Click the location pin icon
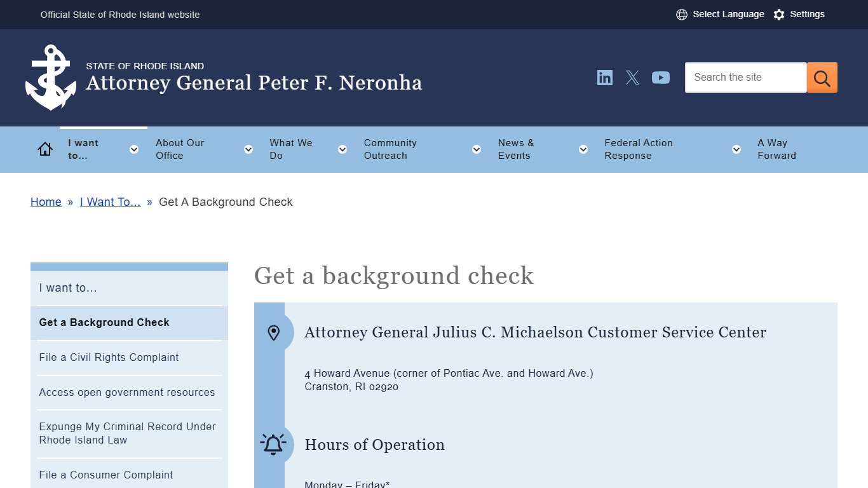The height and width of the screenshot is (488, 868). [273, 332]
